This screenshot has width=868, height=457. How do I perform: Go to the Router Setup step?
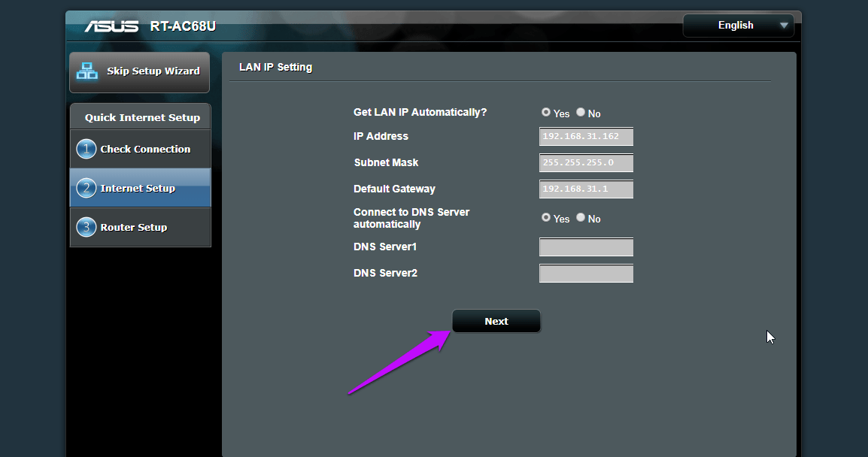(x=141, y=228)
